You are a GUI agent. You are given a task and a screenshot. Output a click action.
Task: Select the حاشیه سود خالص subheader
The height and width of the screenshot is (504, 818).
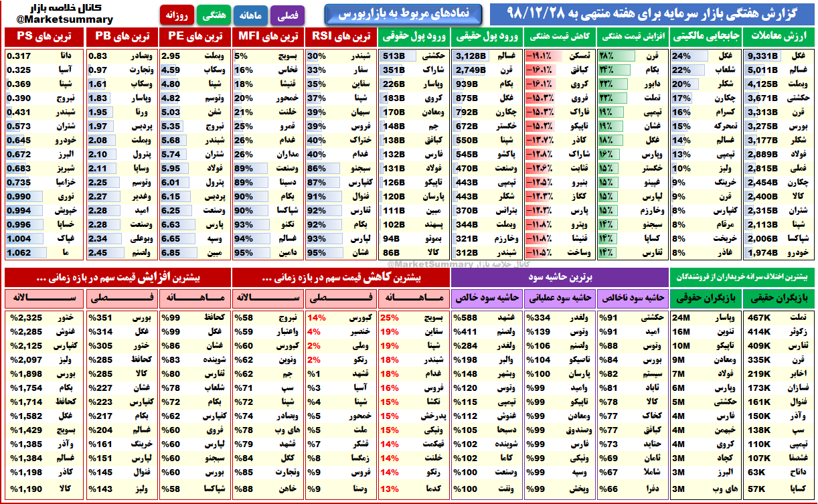coord(486,297)
